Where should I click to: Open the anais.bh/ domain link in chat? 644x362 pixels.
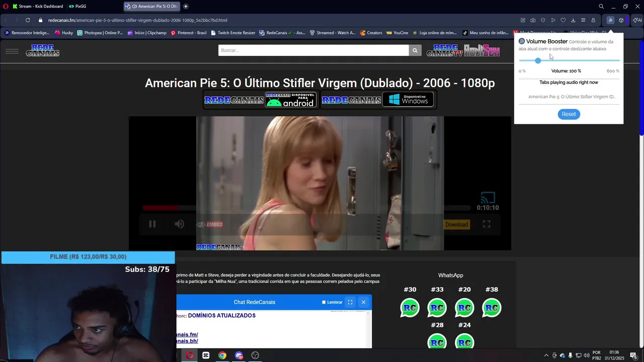[187, 341]
